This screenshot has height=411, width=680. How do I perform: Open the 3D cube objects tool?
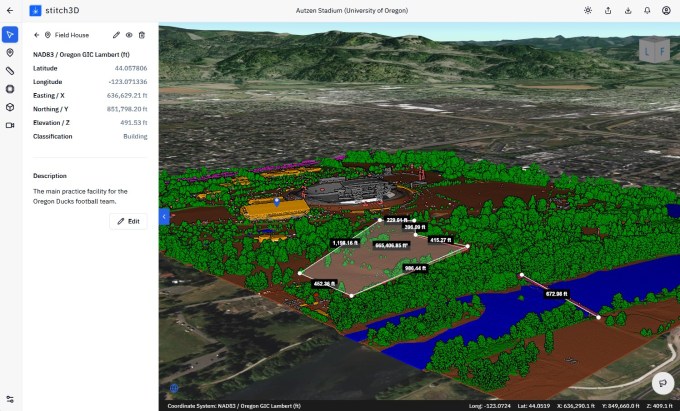click(9, 107)
